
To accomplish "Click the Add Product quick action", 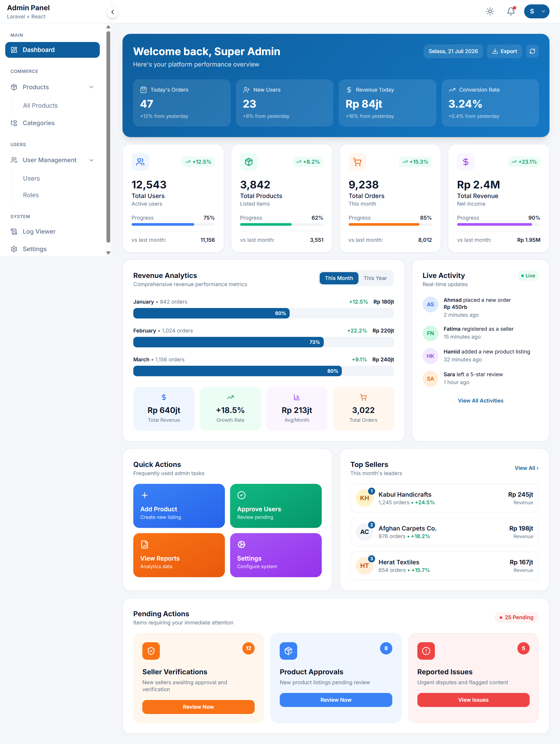I will click(179, 506).
